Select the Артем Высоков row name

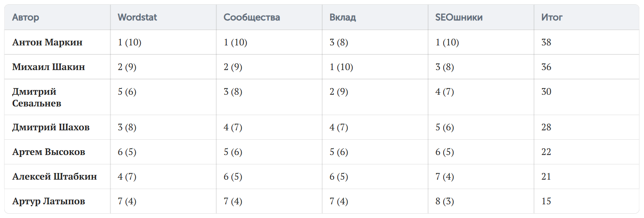(x=49, y=152)
